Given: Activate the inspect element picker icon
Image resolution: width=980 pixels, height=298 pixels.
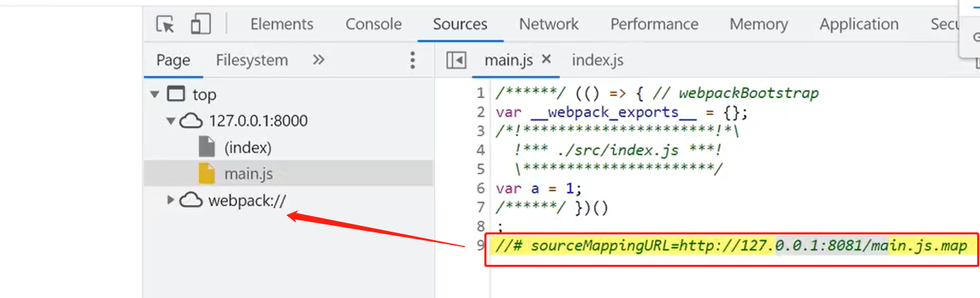Looking at the screenshot, I should (x=165, y=25).
